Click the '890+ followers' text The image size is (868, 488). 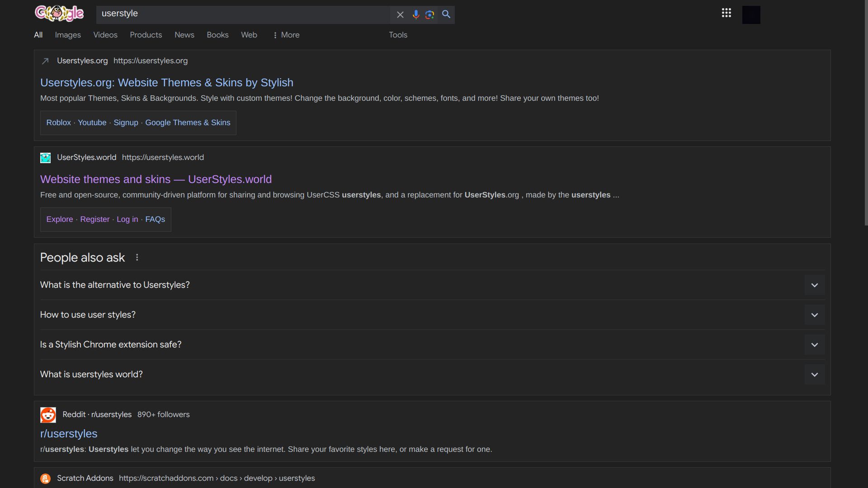coord(164,415)
